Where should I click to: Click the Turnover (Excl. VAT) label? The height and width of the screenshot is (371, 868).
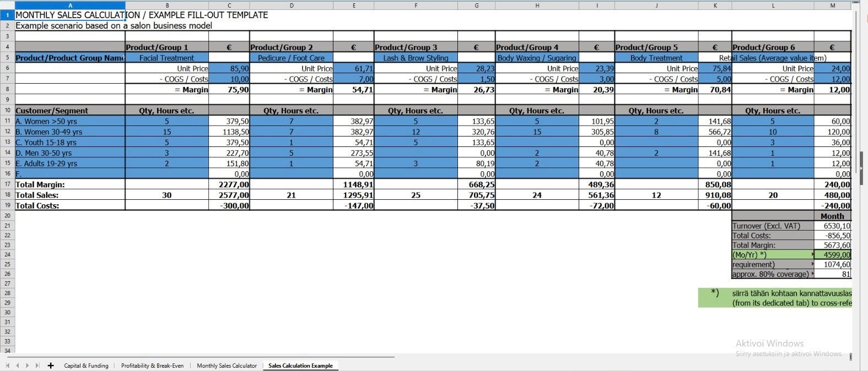[x=773, y=226]
